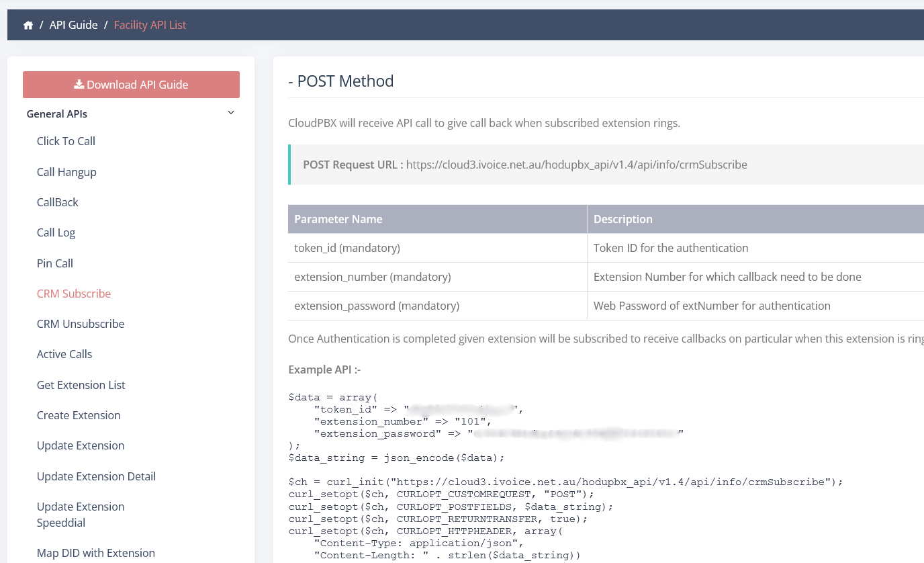Open Update Extension Detail API
This screenshot has width=924, height=563.
tap(96, 476)
